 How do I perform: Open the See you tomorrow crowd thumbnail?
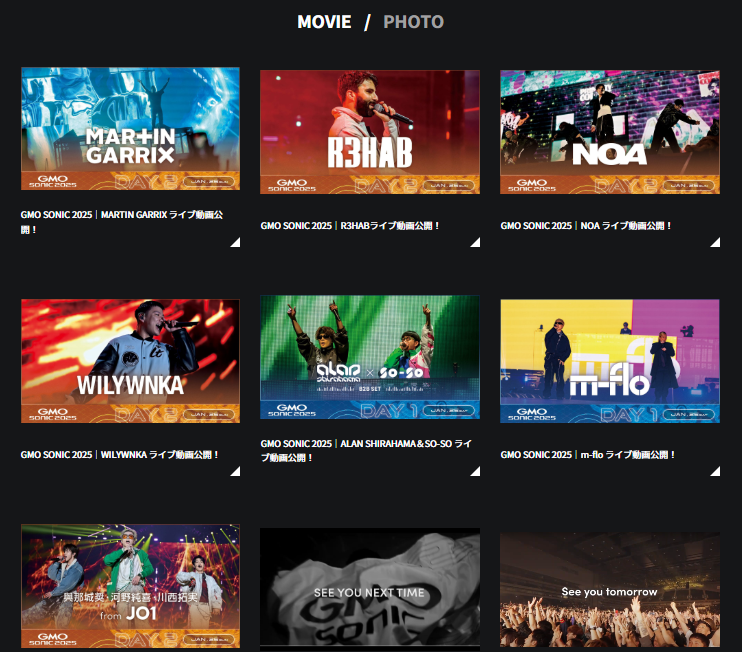(x=610, y=590)
